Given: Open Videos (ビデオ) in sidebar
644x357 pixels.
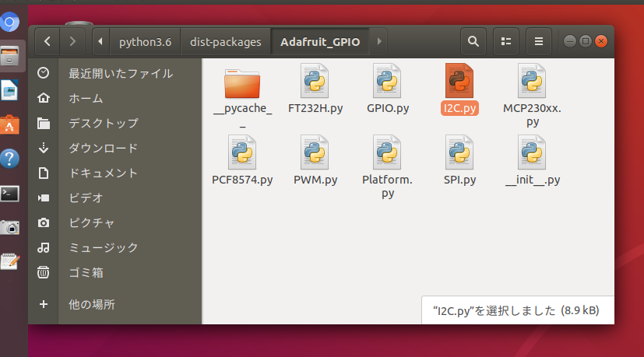Looking at the screenshot, I should click(86, 198).
